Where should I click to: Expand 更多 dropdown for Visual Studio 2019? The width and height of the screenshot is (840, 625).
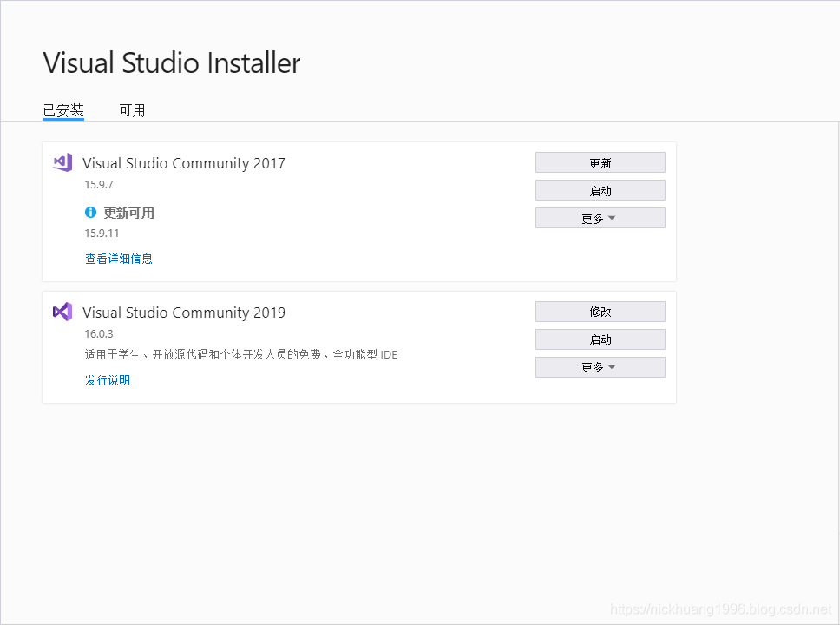(x=600, y=367)
